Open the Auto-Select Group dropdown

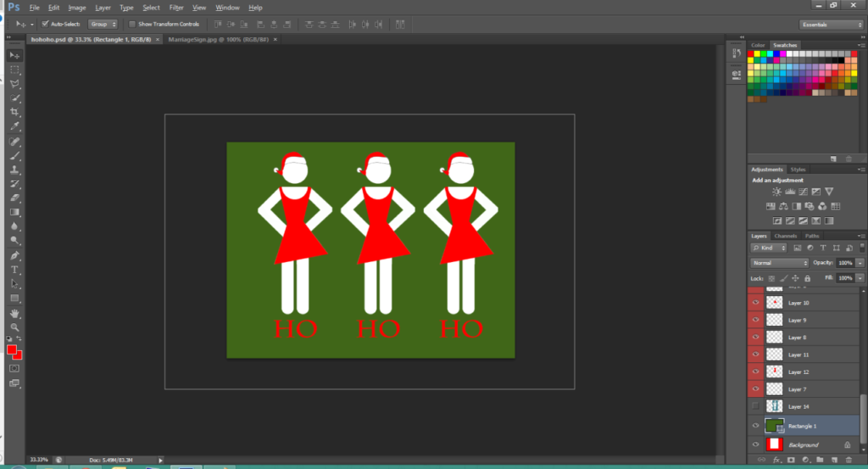click(102, 24)
